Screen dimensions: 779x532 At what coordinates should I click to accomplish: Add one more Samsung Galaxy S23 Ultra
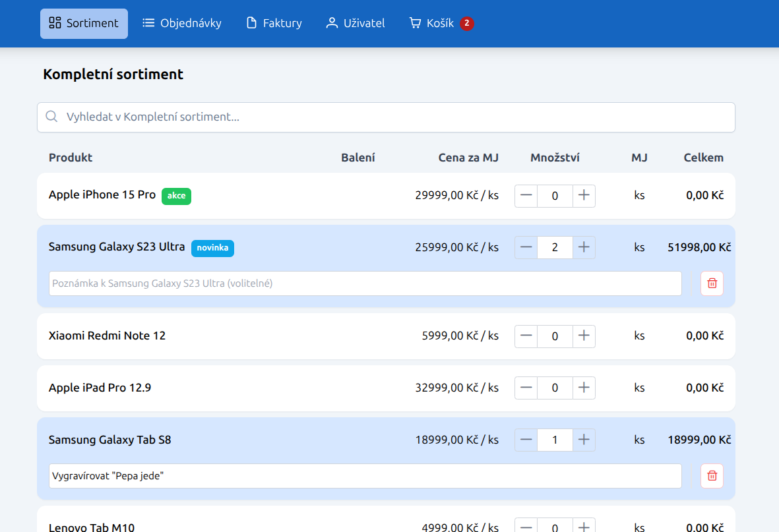point(584,247)
